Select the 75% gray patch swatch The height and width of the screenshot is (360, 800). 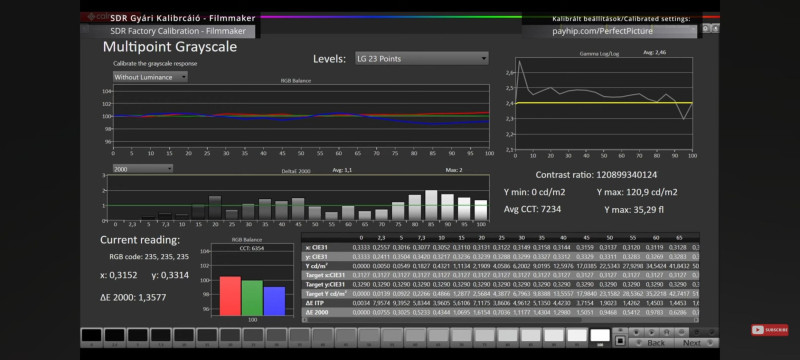[x=485, y=335]
